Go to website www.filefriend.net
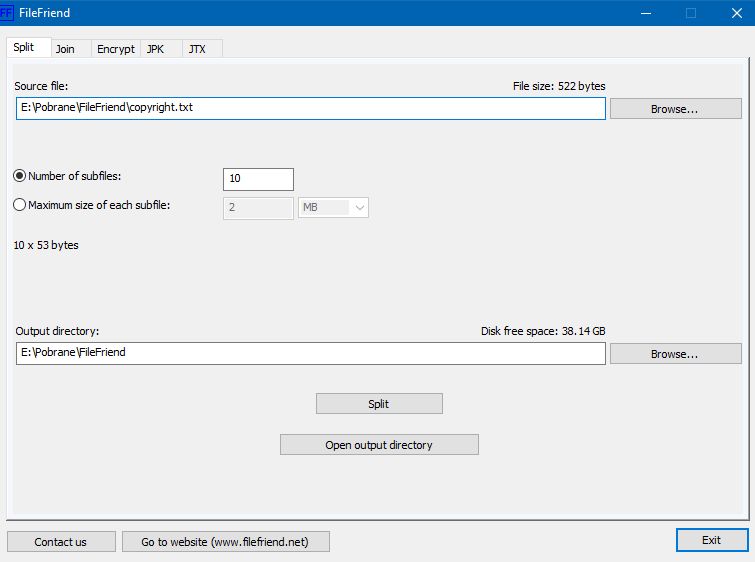Viewport: 755px width, 562px height. click(226, 542)
